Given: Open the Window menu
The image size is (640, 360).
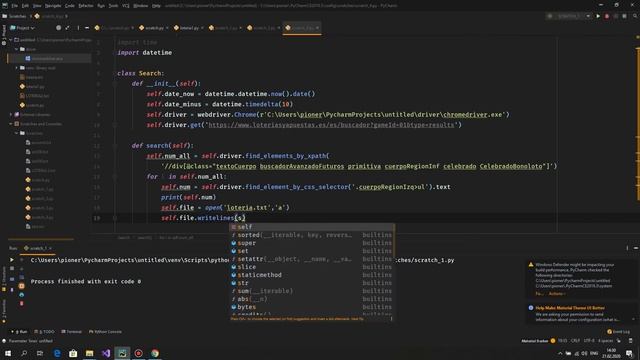Looking at the screenshot, I should point(140,6).
